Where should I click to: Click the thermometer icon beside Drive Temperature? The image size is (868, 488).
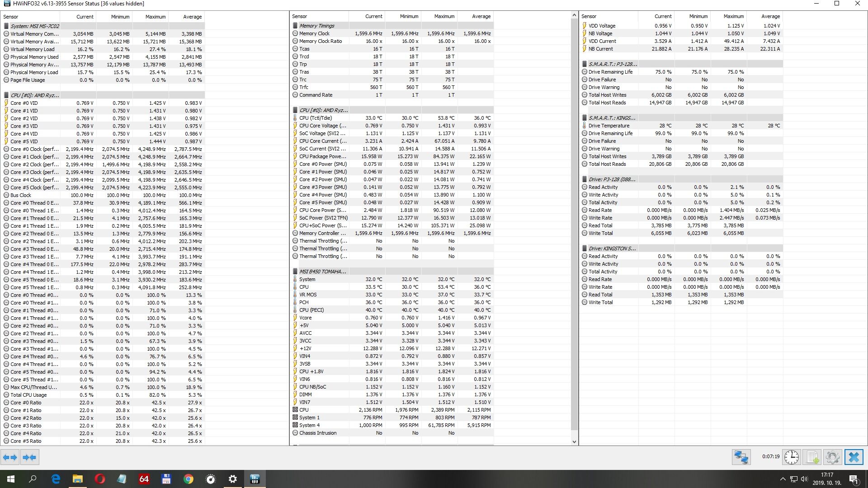pyautogui.click(x=585, y=126)
